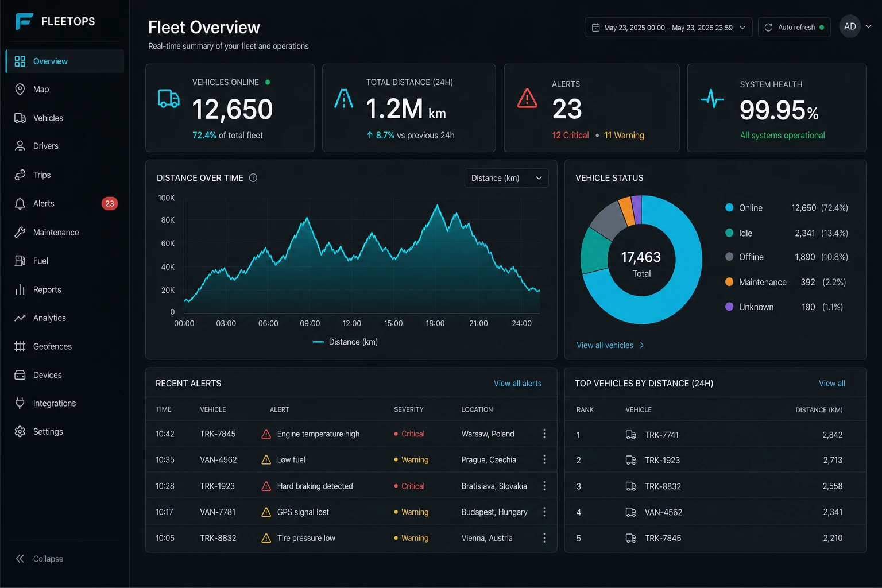Click the road icon in Total Distance card
This screenshot has height=588, width=882.
coord(343,98)
